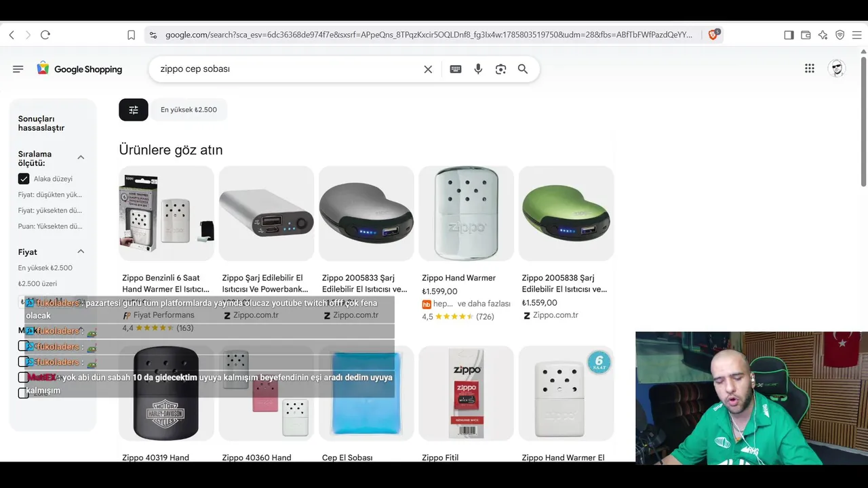Open the Brave Shields icon
Viewport: 868px width, 488px height.
(713, 35)
